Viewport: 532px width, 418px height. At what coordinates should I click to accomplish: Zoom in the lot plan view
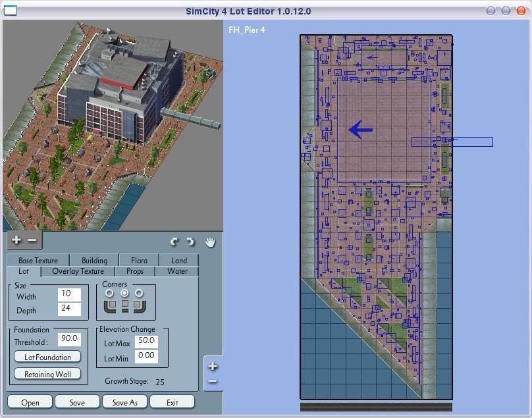pyautogui.click(x=213, y=367)
